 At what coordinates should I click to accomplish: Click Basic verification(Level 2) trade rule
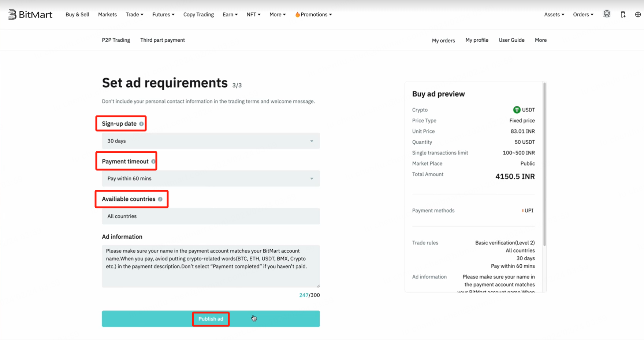click(x=505, y=243)
